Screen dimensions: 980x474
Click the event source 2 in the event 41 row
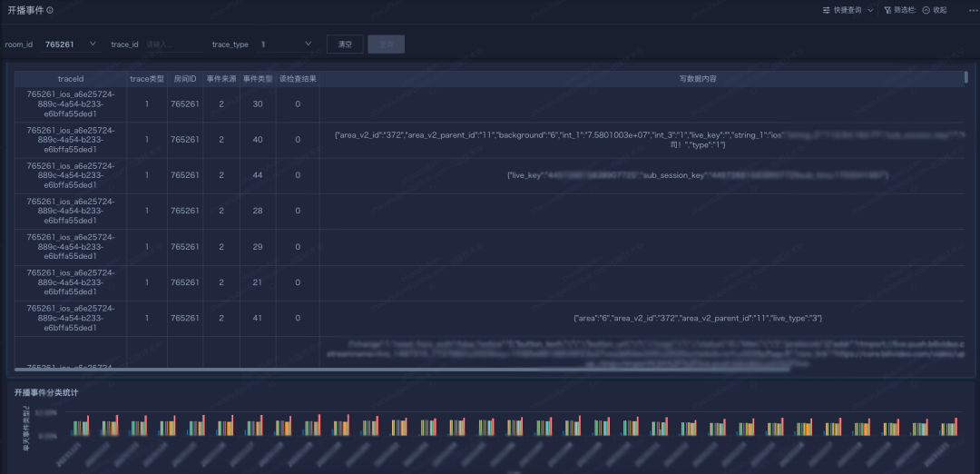click(221, 319)
